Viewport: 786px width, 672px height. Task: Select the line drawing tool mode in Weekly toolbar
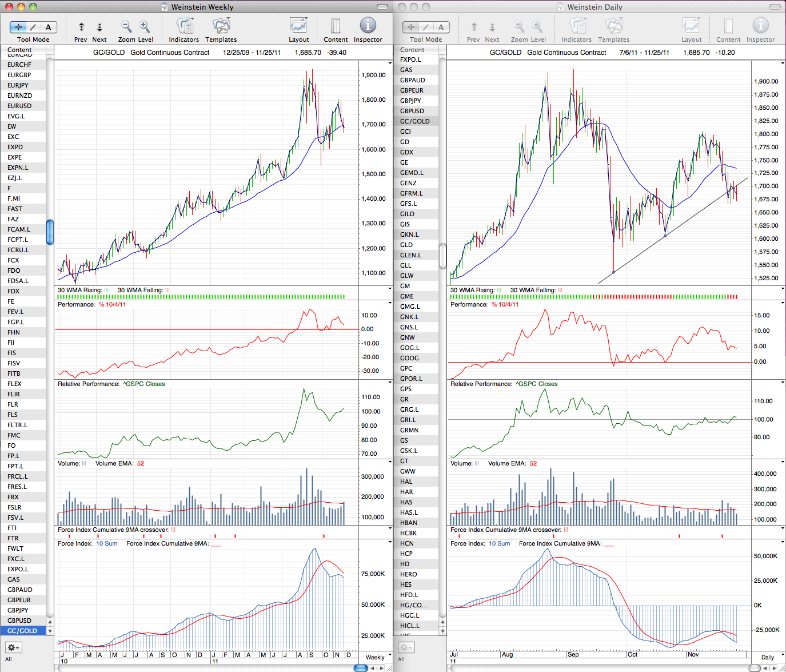(x=33, y=27)
